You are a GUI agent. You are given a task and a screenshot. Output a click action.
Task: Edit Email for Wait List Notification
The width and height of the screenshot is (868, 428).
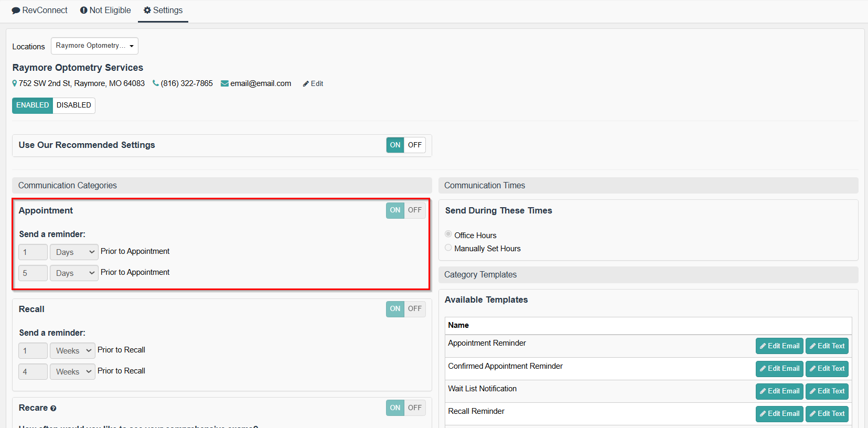779,391
